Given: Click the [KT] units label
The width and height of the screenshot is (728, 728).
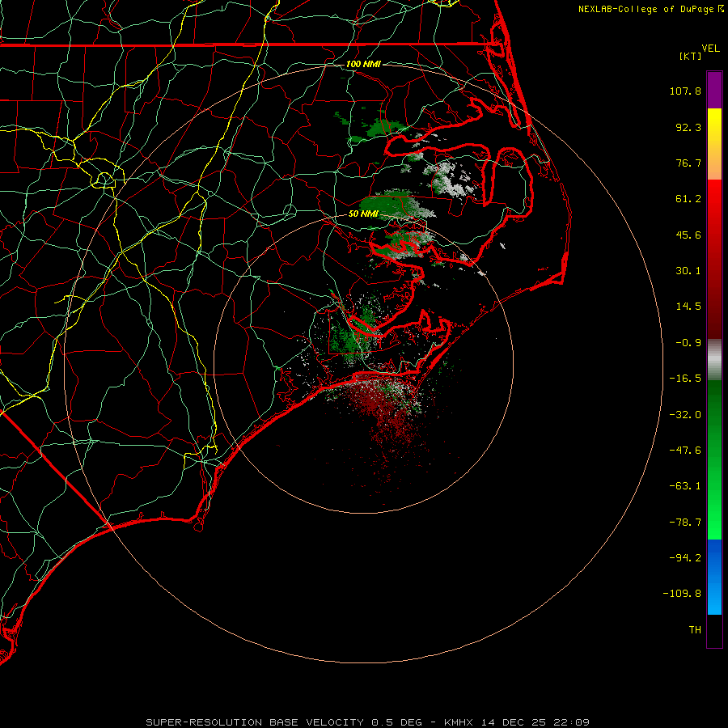Looking at the screenshot, I should [691, 56].
